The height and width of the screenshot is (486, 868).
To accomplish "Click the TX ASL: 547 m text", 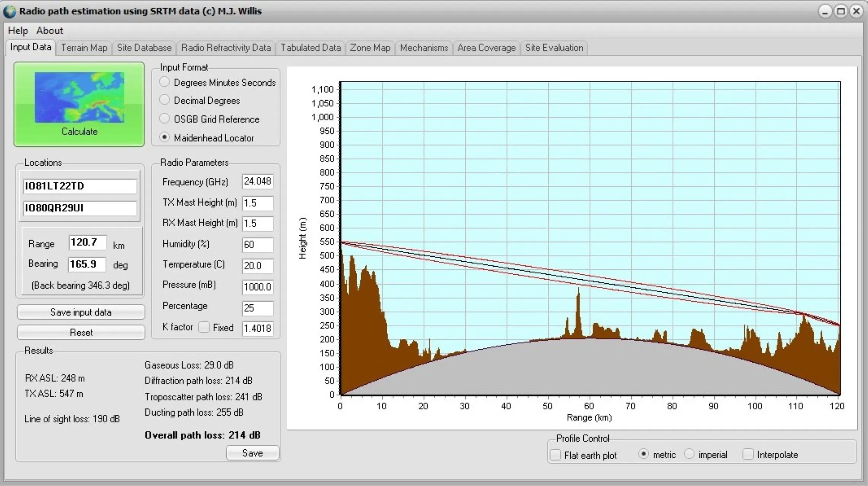I will 54,394.
